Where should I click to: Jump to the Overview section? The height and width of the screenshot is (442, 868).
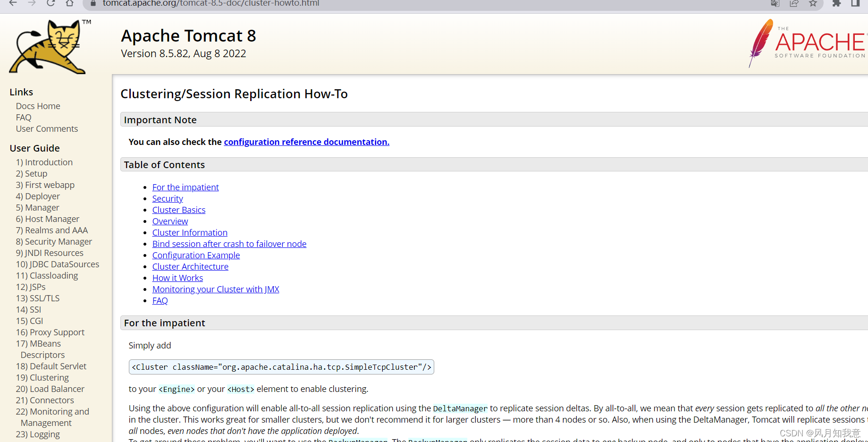[x=170, y=221]
